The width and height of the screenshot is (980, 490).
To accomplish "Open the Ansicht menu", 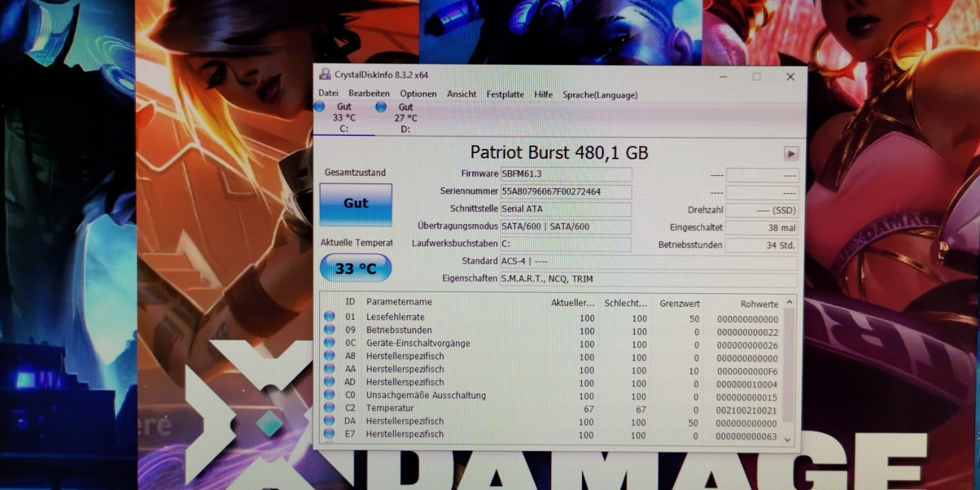I will coord(461,94).
